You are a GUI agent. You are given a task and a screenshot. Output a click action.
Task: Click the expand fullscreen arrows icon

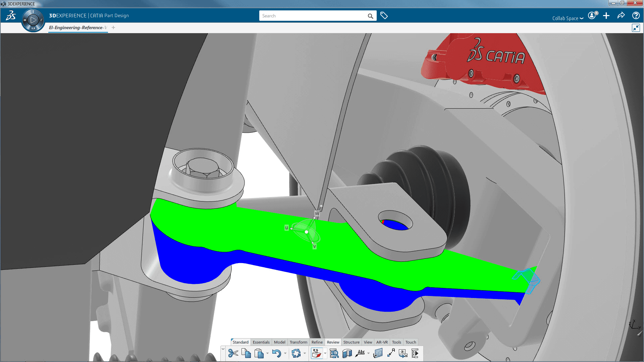point(636,28)
